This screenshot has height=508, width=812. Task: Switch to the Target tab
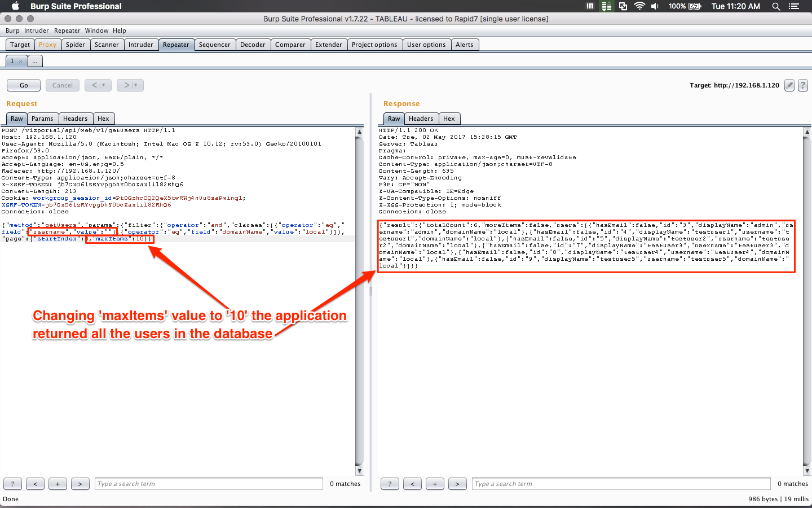(20, 45)
